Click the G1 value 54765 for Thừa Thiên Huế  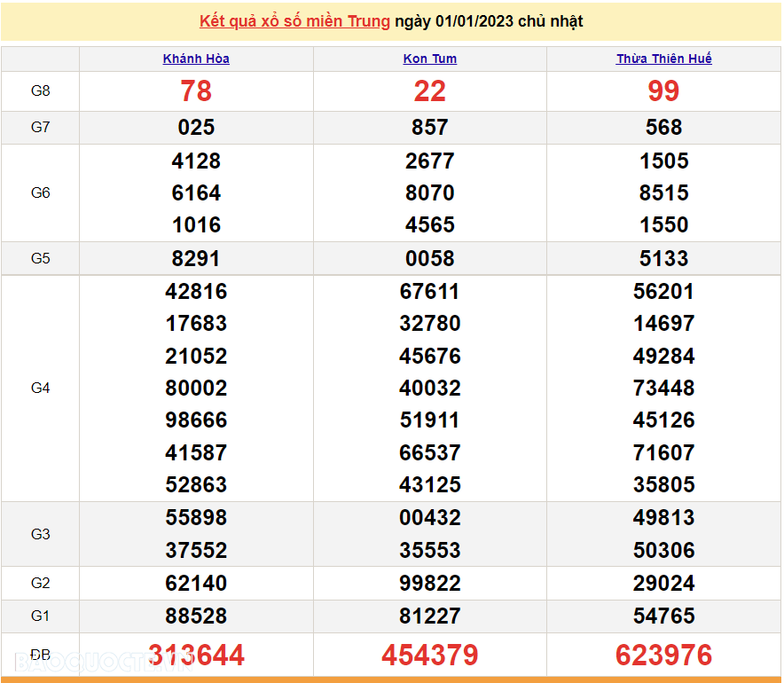[x=664, y=616]
